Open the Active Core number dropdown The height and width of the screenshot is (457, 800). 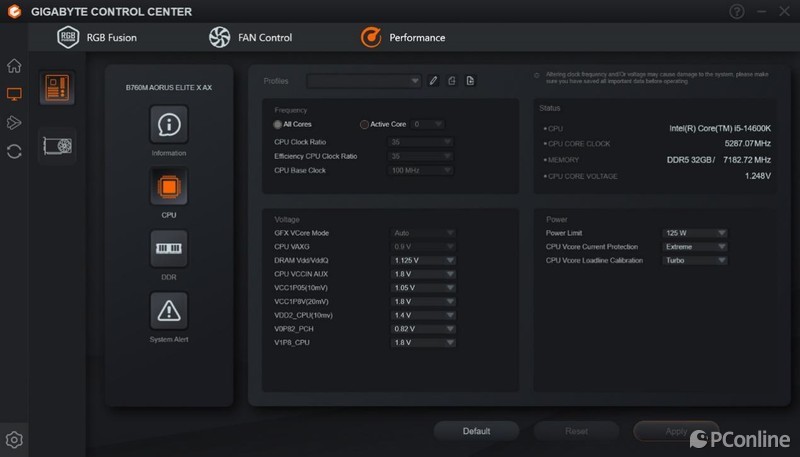(x=427, y=124)
